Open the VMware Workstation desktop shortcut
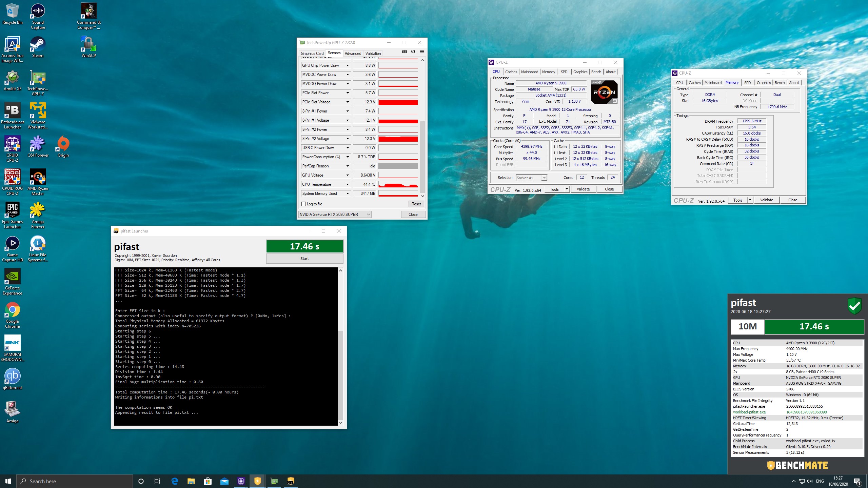The width and height of the screenshot is (868, 488). coord(38,116)
